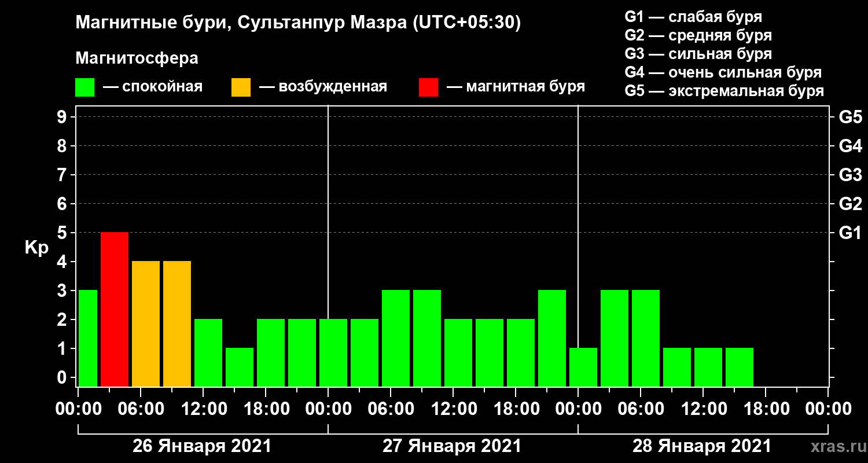Click the '27 Января 2021' date label

click(452, 446)
